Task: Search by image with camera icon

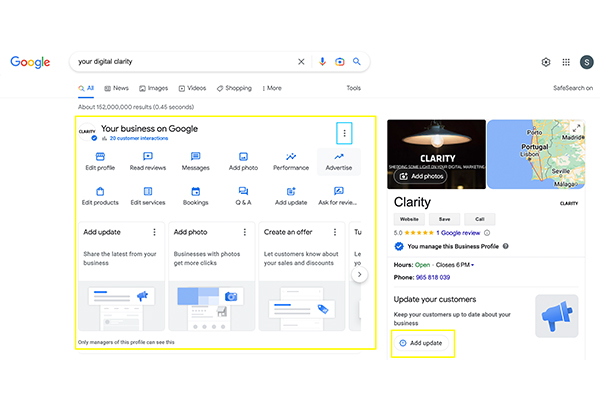Action: pyautogui.click(x=340, y=61)
